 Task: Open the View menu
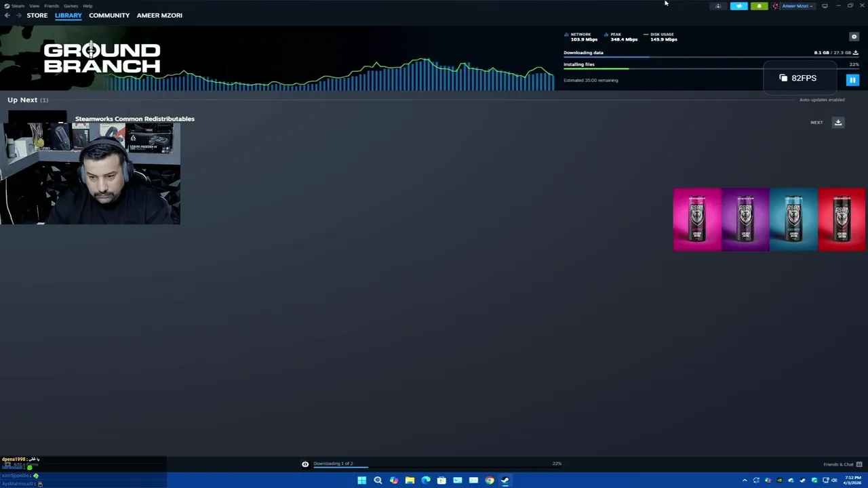pyautogui.click(x=34, y=5)
